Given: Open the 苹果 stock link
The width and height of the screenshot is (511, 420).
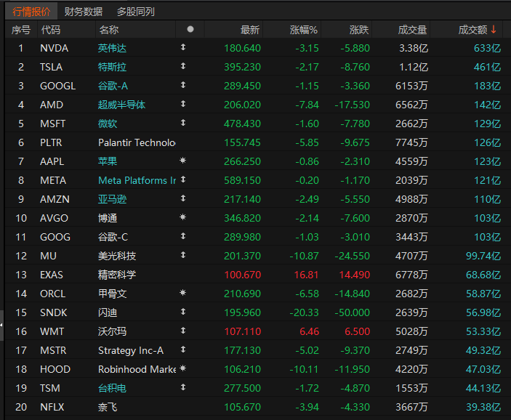Looking at the screenshot, I should point(108,161).
